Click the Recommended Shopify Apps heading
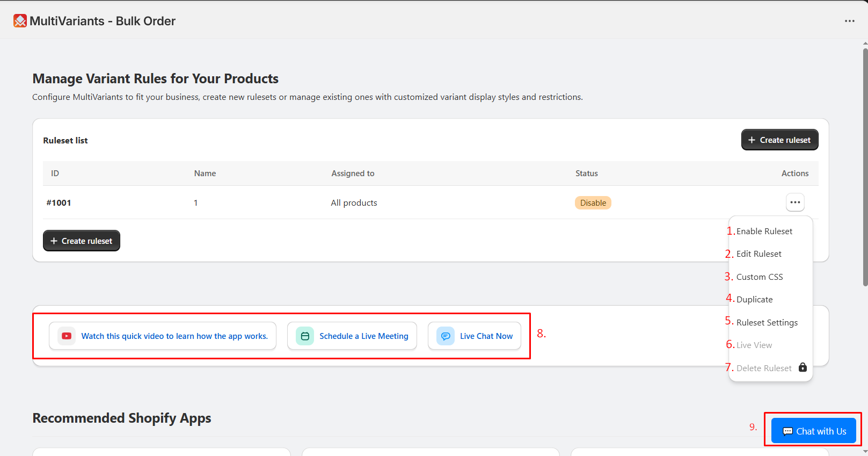Viewport: 868px width, 456px height. pos(122,418)
